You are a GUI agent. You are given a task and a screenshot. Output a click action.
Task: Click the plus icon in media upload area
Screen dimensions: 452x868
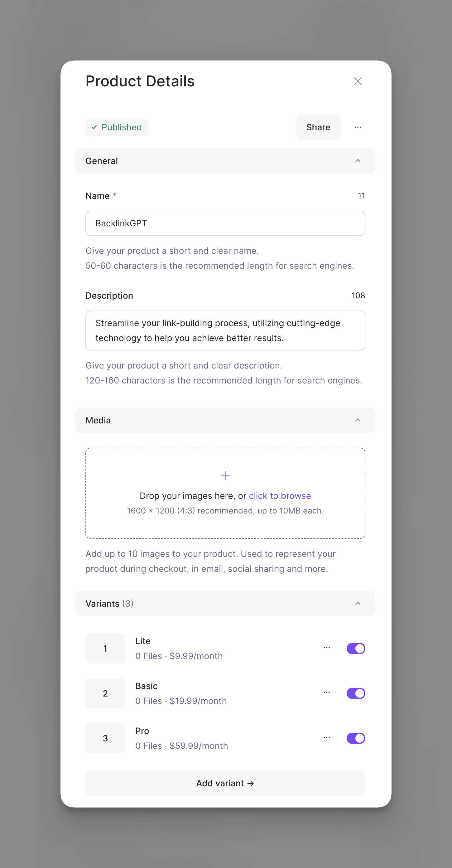[225, 476]
